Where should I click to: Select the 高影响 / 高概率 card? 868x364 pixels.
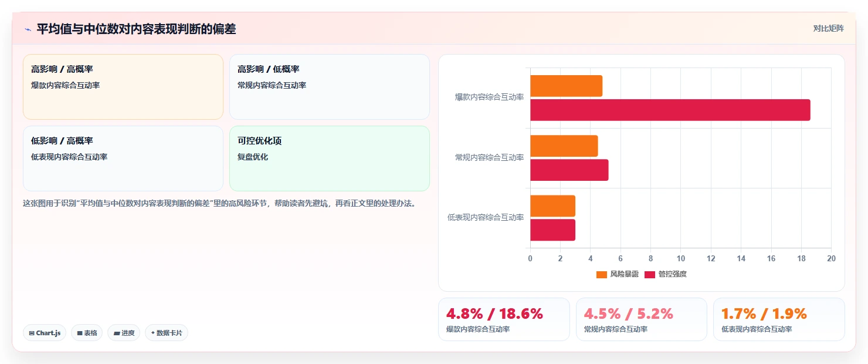point(123,87)
